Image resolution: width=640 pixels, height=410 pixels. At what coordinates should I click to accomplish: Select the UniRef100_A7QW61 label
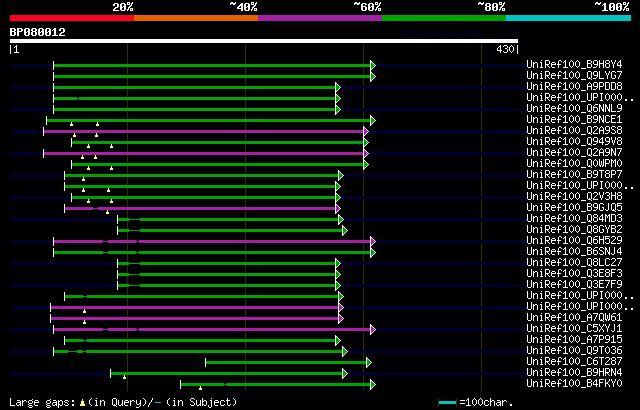[574, 318]
